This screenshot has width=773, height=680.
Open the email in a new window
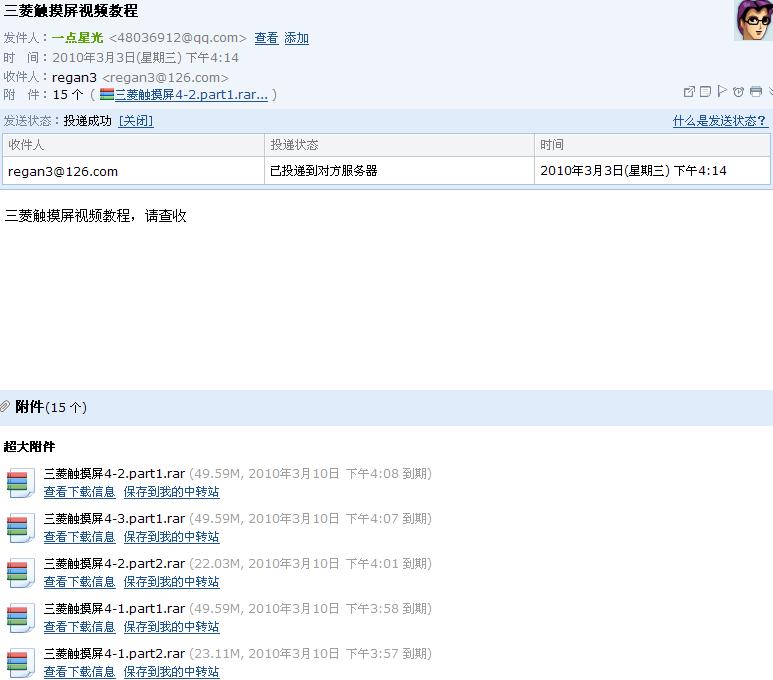pos(689,92)
